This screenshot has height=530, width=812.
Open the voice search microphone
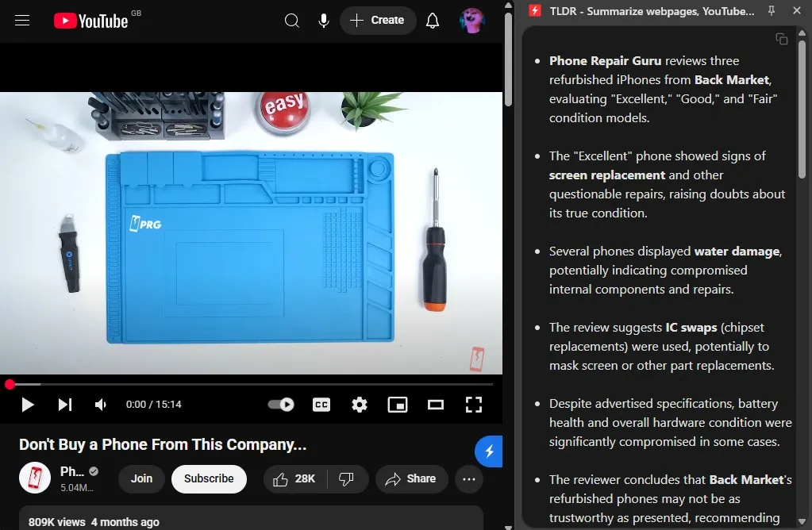click(323, 21)
